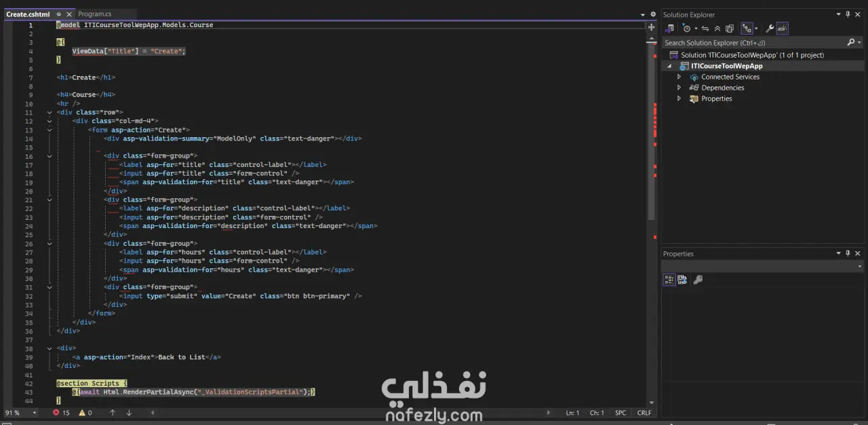Toggle Show All Files icon

pos(730,29)
